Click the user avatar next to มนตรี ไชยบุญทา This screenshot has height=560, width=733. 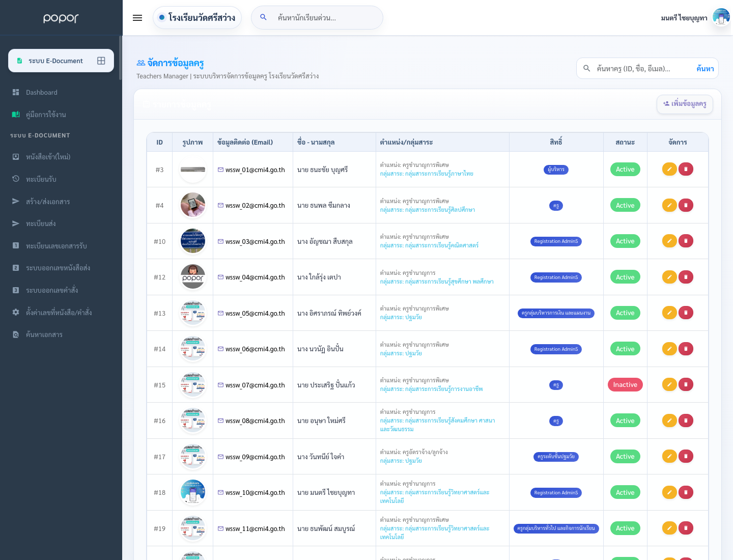pos(721,18)
